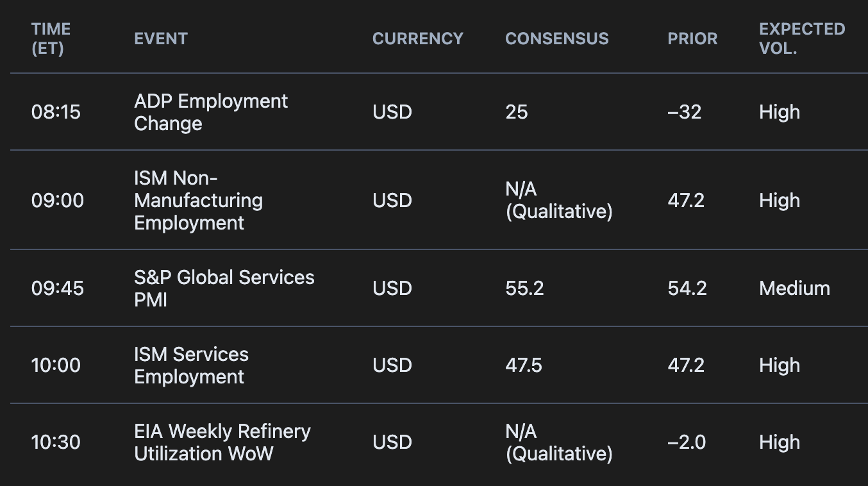Click the 47.5 consensus value

(x=523, y=365)
